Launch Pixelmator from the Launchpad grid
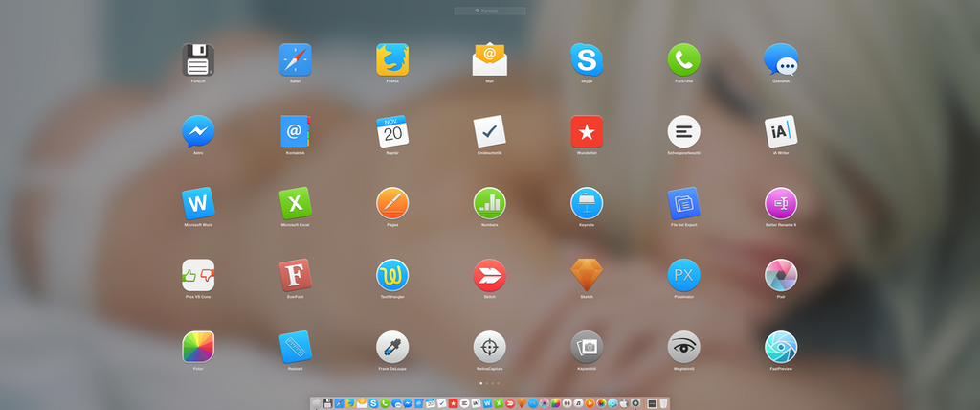 (x=683, y=276)
